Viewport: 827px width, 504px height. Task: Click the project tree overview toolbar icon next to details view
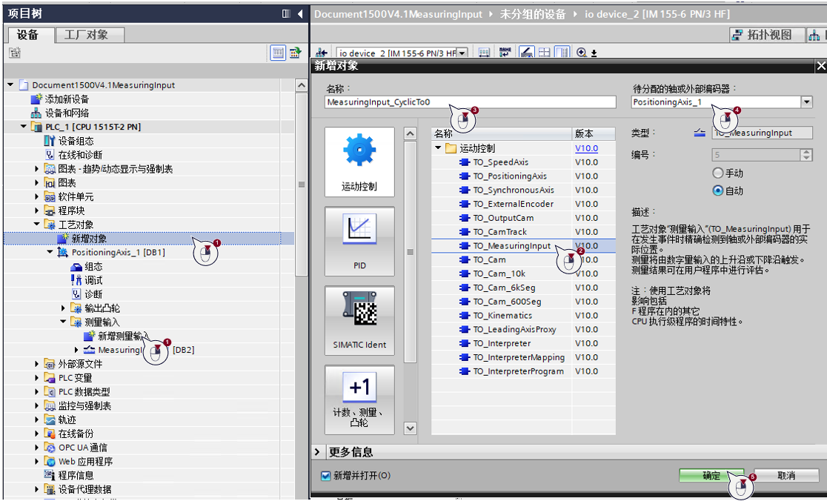(x=296, y=53)
